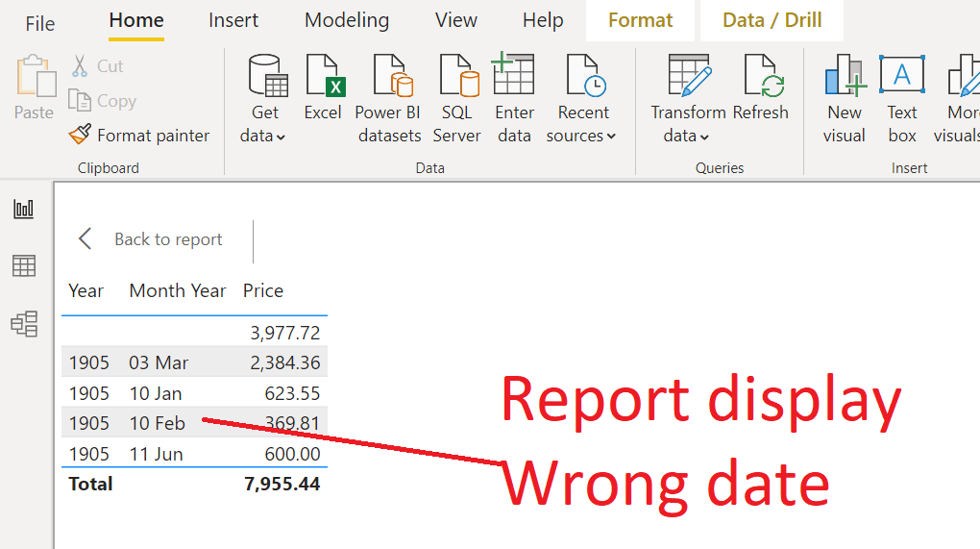The image size is (980, 549).
Task: Switch to the View tab
Action: coord(456,20)
